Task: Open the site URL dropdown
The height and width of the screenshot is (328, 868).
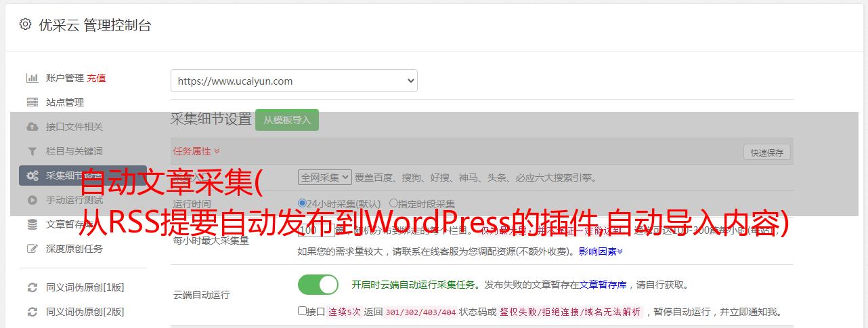Action: coord(294,81)
